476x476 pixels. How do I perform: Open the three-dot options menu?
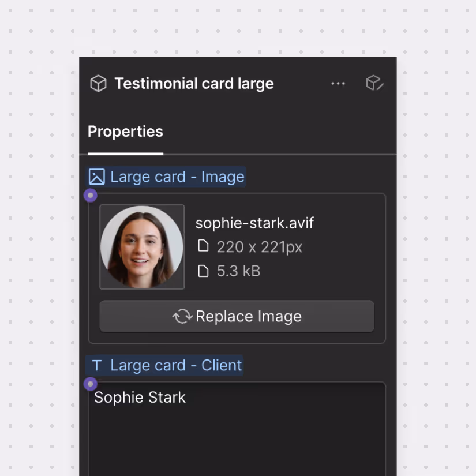(x=338, y=84)
